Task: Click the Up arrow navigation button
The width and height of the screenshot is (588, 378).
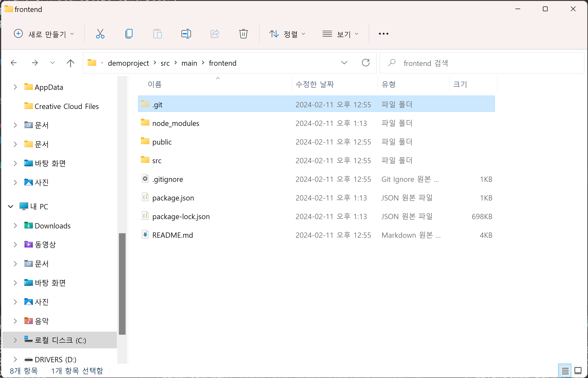Action: [x=70, y=63]
